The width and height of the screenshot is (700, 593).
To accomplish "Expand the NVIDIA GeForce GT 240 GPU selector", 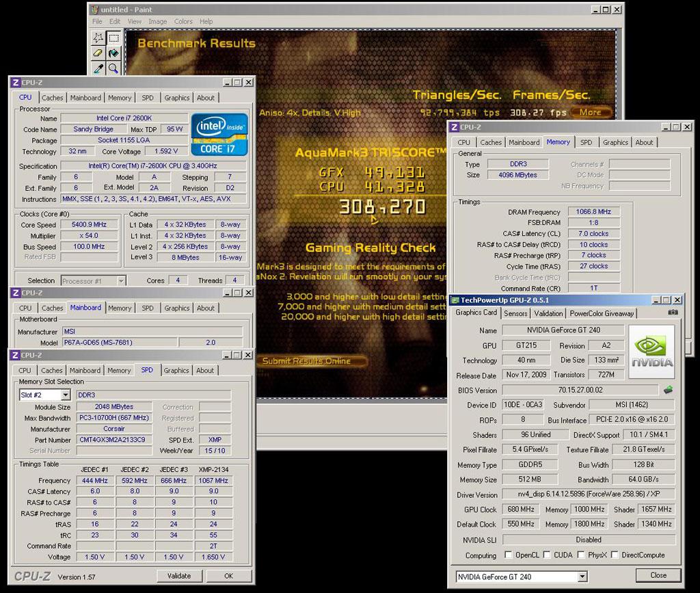I will (x=582, y=577).
